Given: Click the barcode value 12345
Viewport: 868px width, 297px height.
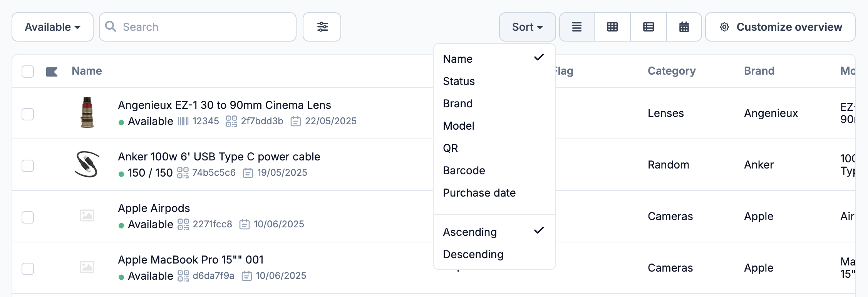Looking at the screenshot, I should [x=206, y=121].
